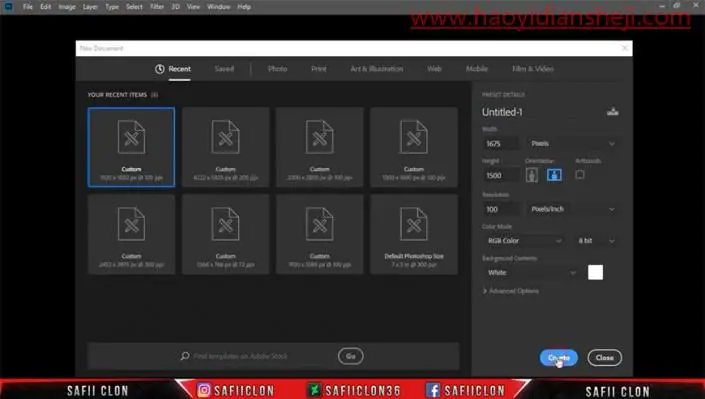705x399 pixels.
Task: Click the Resolution field showing 100
Action: (x=501, y=209)
